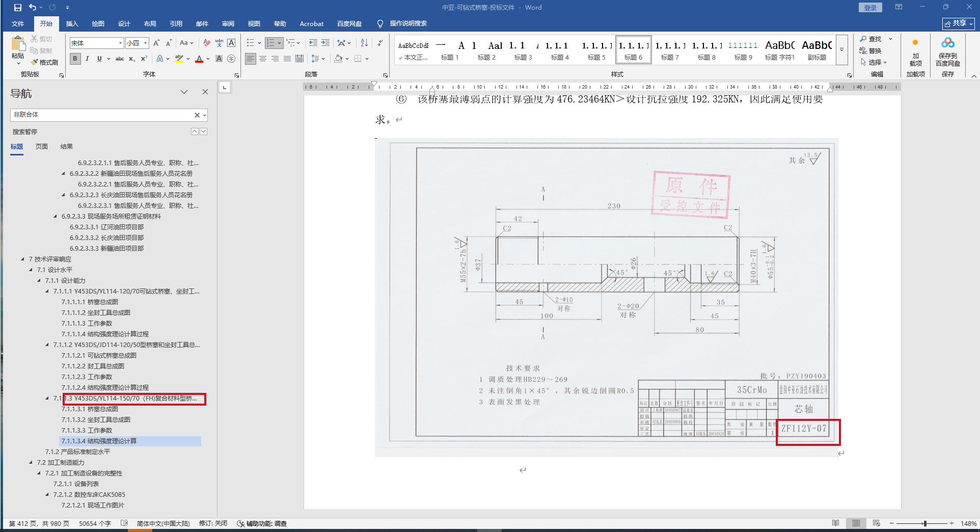Switch to Print Layout view in status bar
The image size is (980, 532).
(x=856, y=523)
